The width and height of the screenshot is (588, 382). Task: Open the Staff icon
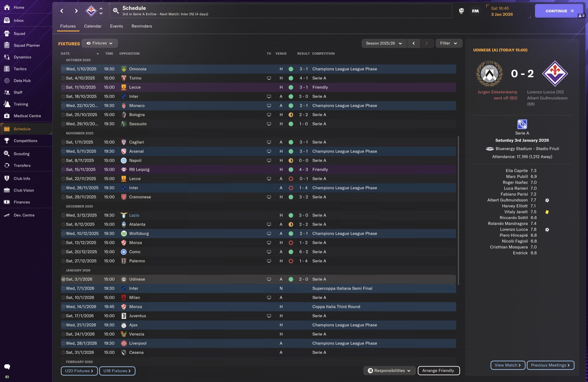point(7,92)
